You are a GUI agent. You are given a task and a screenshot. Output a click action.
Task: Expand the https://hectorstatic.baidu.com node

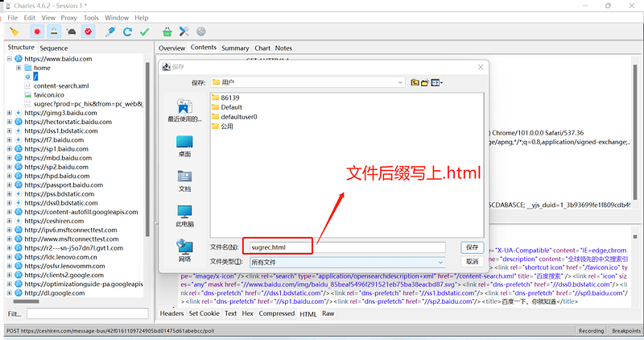pyautogui.click(x=9, y=122)
